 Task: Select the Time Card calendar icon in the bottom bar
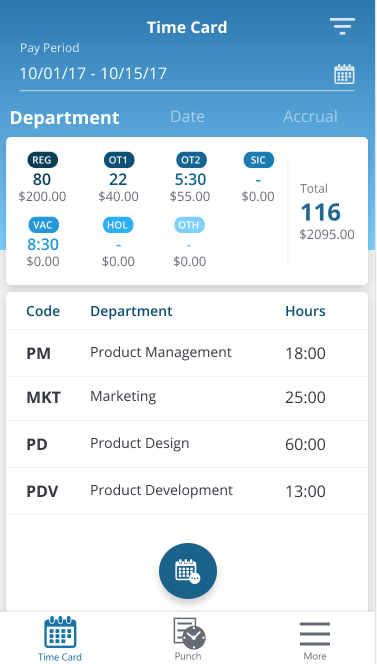tap(60, 632)
